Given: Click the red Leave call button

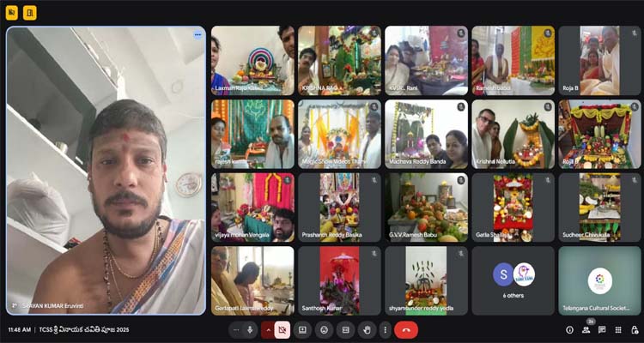Looking at the screenshot, I should [406, 329].
